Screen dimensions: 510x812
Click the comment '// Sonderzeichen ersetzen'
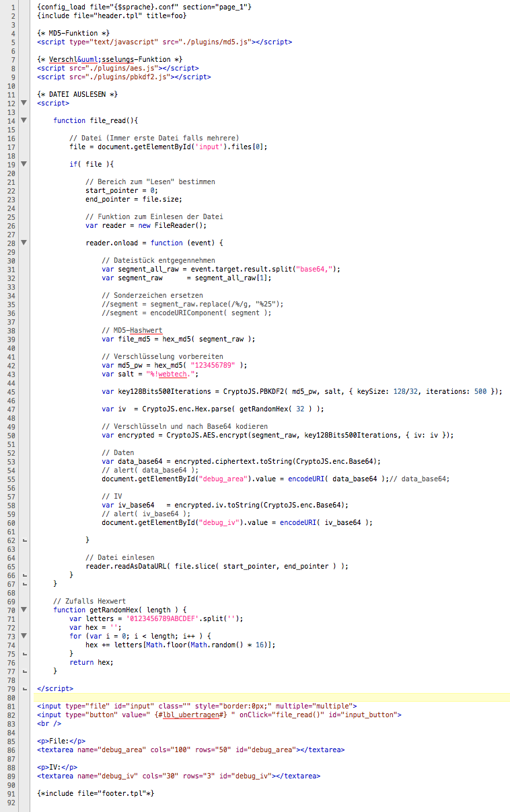(153, 295)
